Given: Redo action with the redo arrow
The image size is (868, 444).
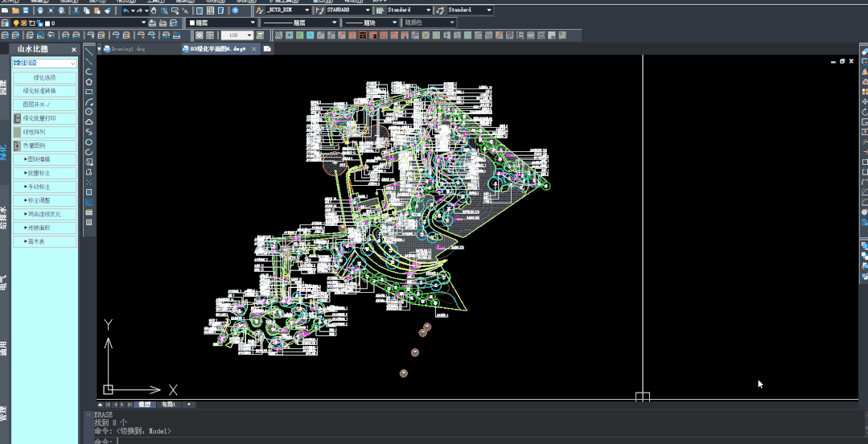Looking at the screenshot, I should point(139,10).
